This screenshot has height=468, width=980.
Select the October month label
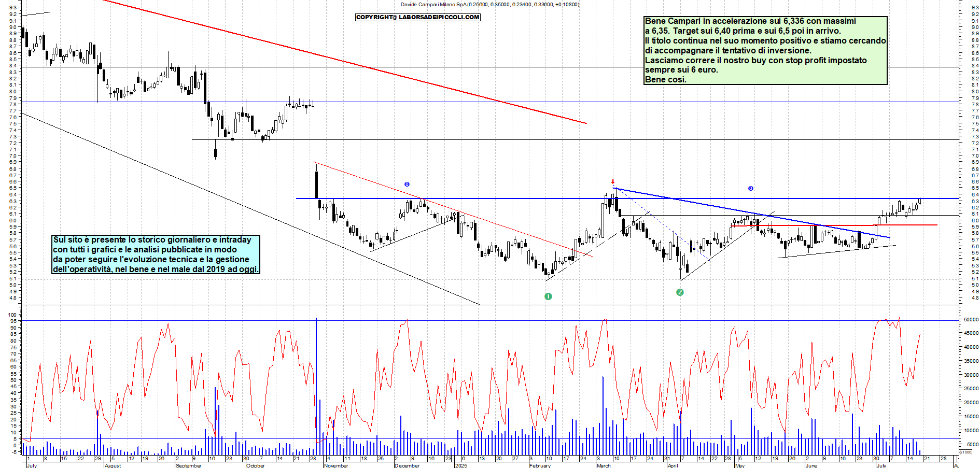[x=256, y=465]
